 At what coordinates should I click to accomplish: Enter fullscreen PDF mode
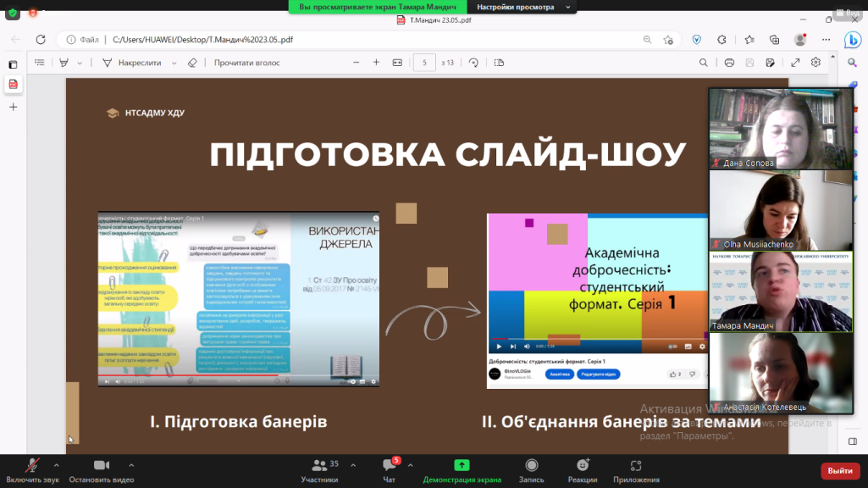(795, 63)
